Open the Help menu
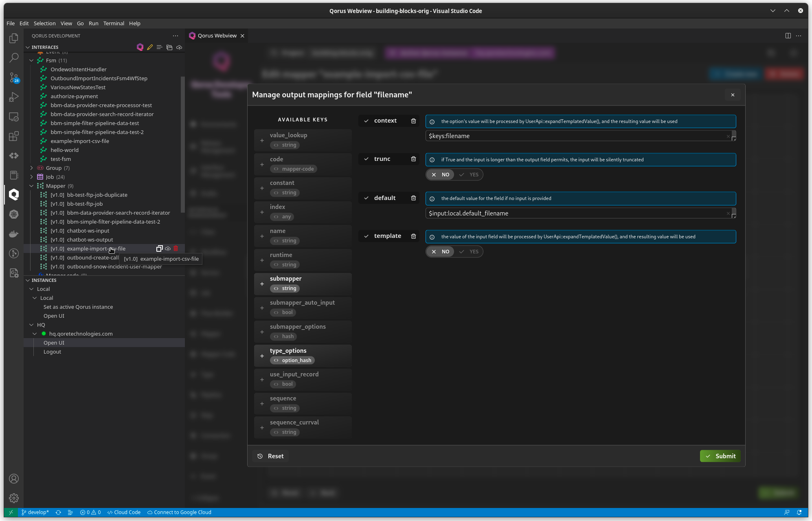Screen dimensions: 812x521 [134, 23]
